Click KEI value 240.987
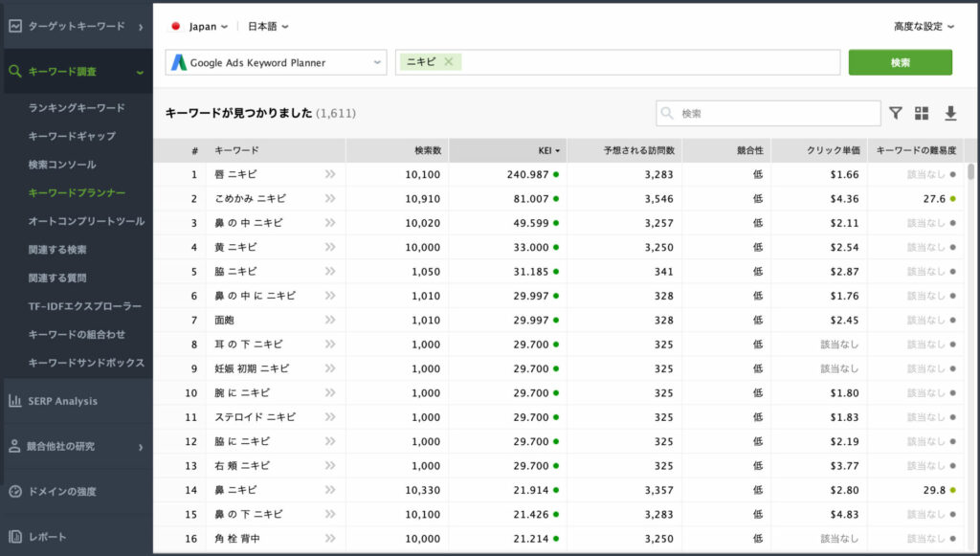Screen dimensions: 980x556 tap(527, 174)
